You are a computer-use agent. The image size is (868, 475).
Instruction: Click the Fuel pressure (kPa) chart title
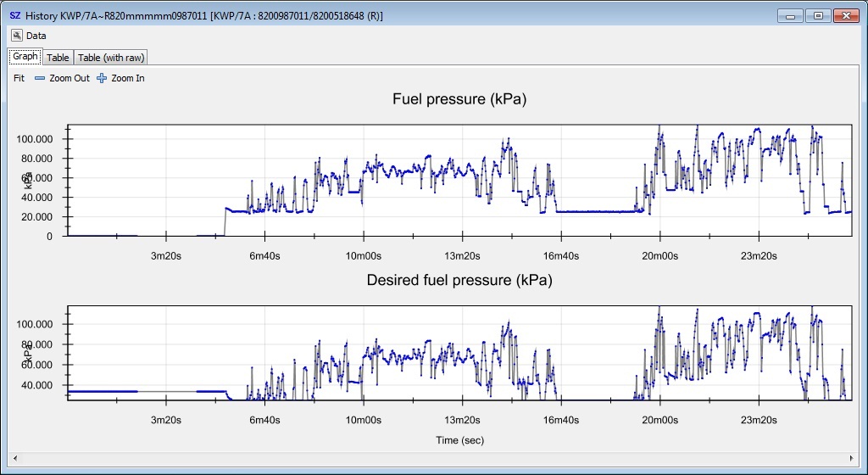(459, 99)
